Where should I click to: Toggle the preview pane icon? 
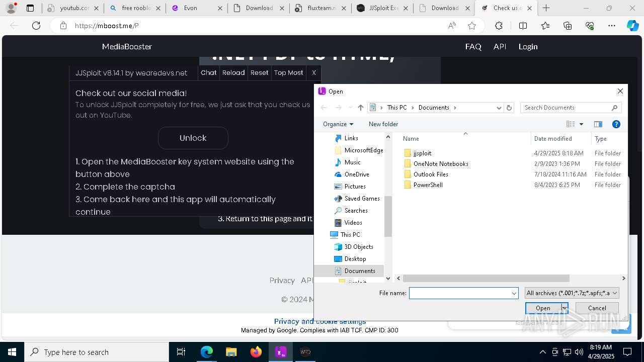(598, 124)
